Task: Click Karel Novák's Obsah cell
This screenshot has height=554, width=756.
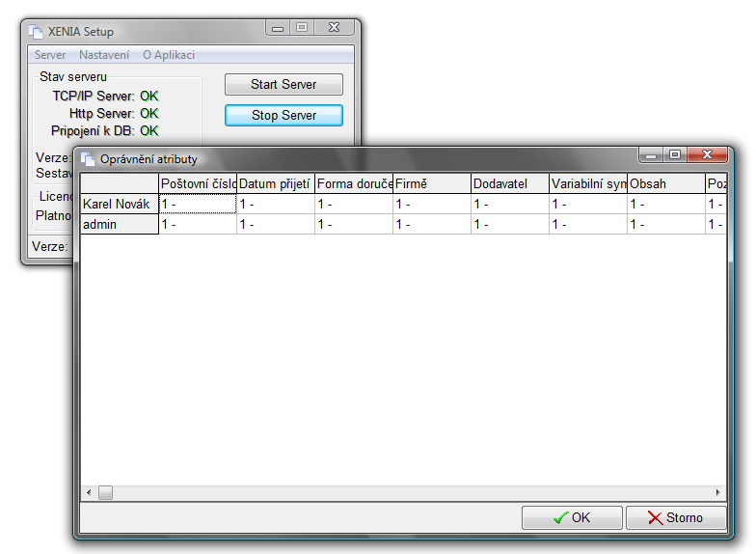Action: point(666,205)
